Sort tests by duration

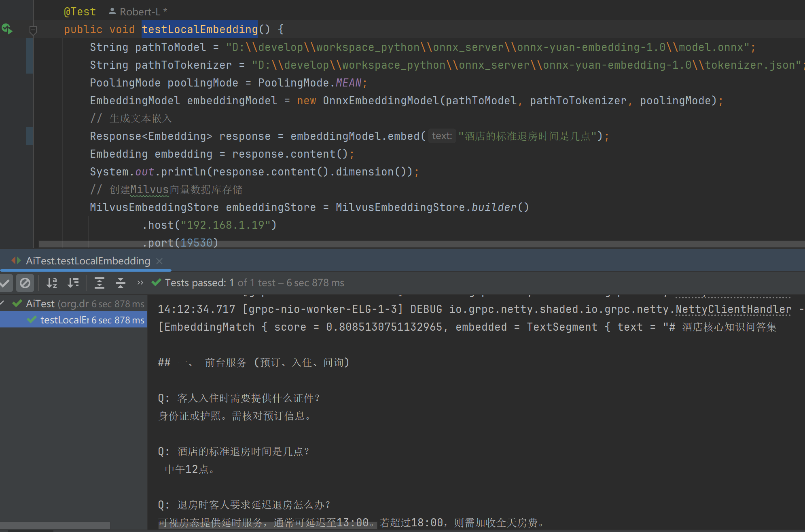coord(73,283)
